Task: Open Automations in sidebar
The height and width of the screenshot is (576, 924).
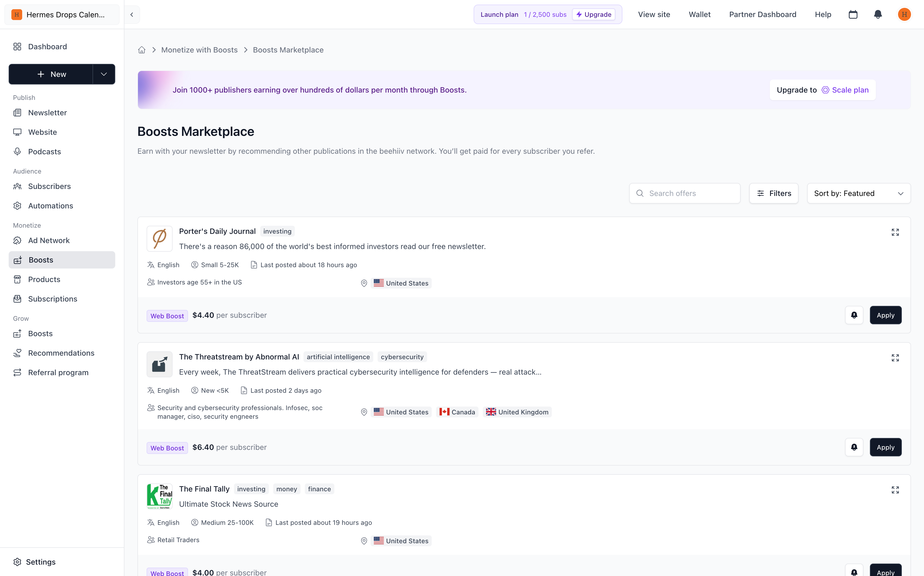Action: [62, 206]
